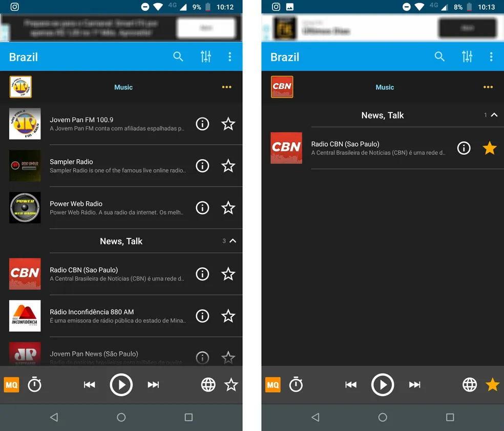Collapse News, Talk section in left screen
The height and width of the screenshot is (431, 504).
click(233, 241)
